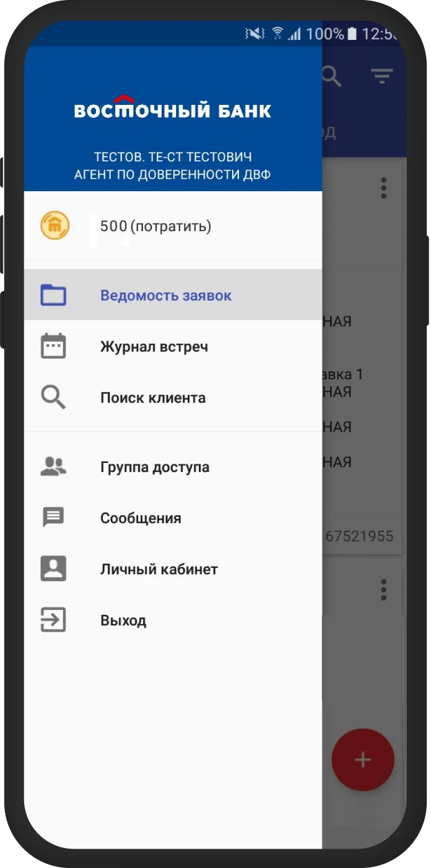Open the filter icon in top toolbar
The image size is (431, 868).
point(381,76)
